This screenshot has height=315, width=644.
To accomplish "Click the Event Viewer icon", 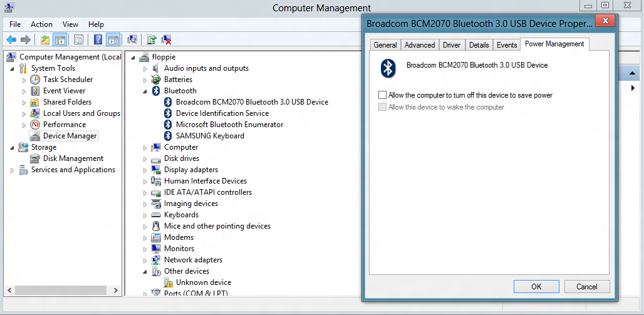I will [x=35, y=91].
